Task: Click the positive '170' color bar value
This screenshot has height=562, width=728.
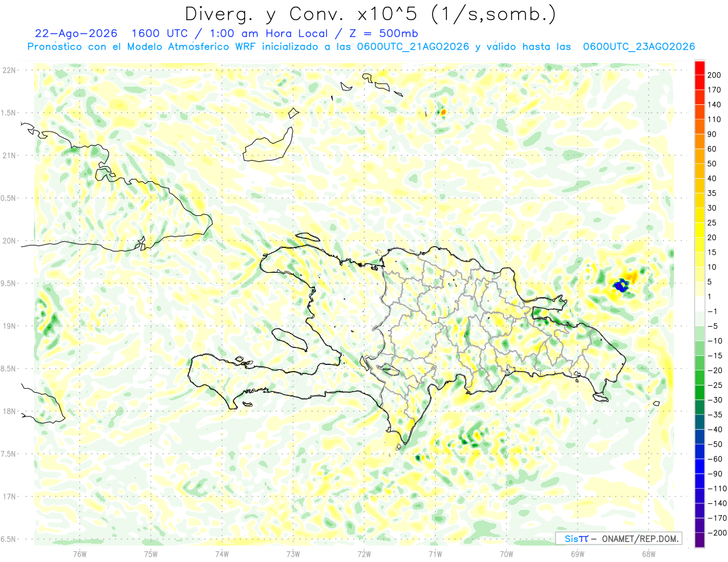Action: coord(715,90)
